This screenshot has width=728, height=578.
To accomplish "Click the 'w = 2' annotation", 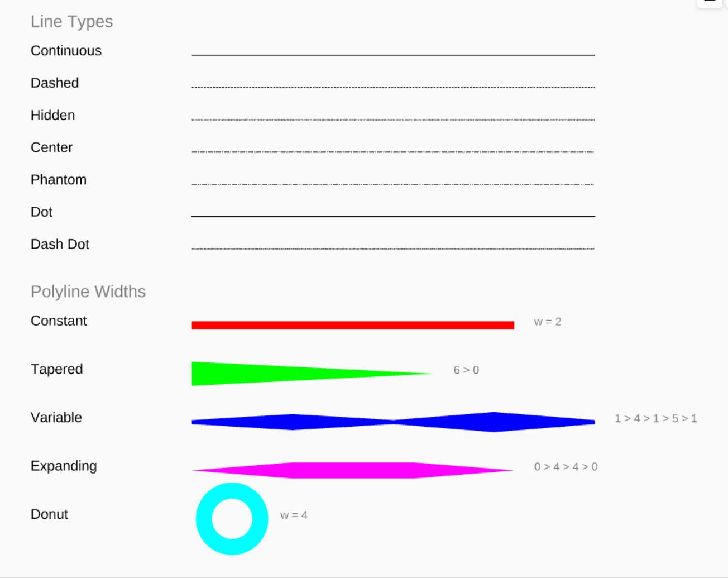I will (x=548, y=322).
